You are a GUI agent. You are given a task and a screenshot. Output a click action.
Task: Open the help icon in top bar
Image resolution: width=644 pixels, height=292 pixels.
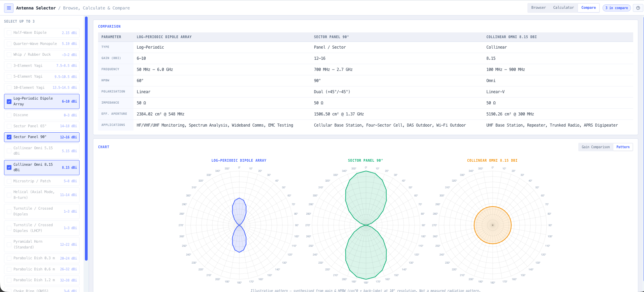(638, 8)
